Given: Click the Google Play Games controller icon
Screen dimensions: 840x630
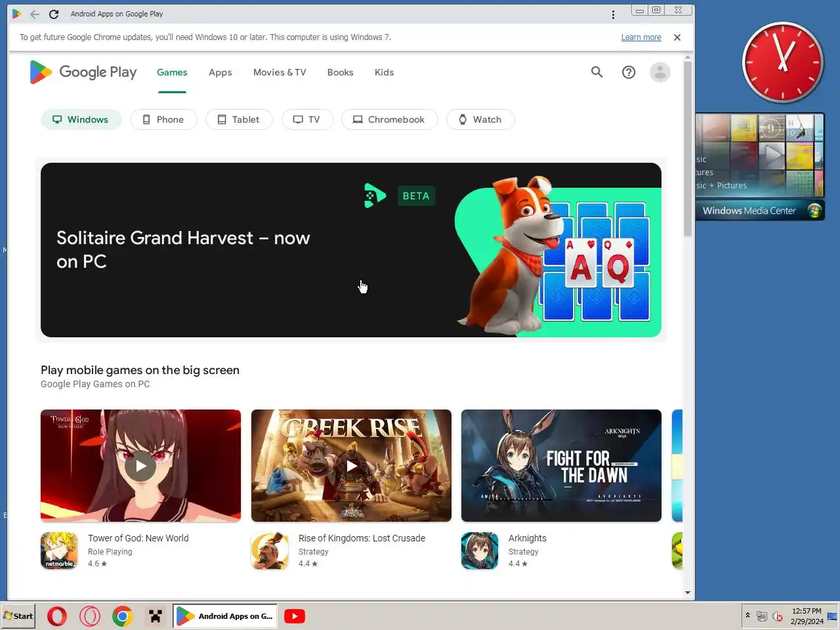Looking at the screenshot, I should [375, 196].
